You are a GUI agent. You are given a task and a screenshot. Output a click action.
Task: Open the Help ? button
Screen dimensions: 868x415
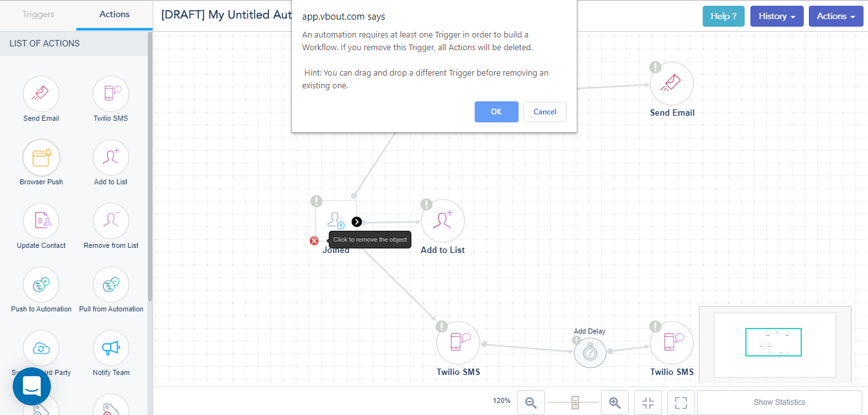(x=724, y=16)
